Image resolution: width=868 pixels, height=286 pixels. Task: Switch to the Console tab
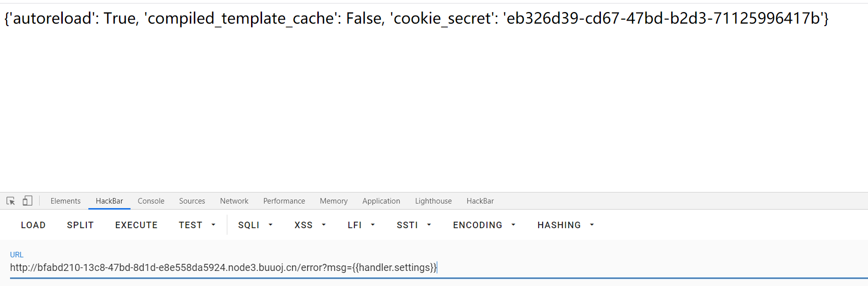151,201
